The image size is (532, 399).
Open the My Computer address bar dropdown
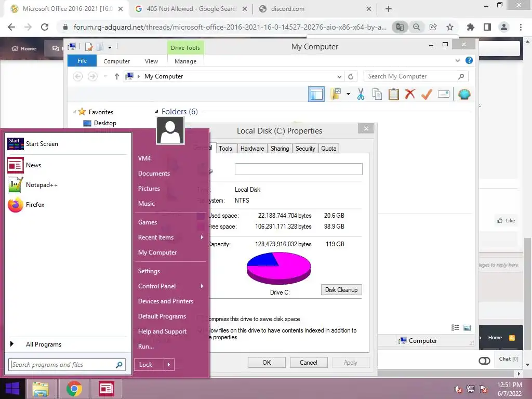(339, 77)
